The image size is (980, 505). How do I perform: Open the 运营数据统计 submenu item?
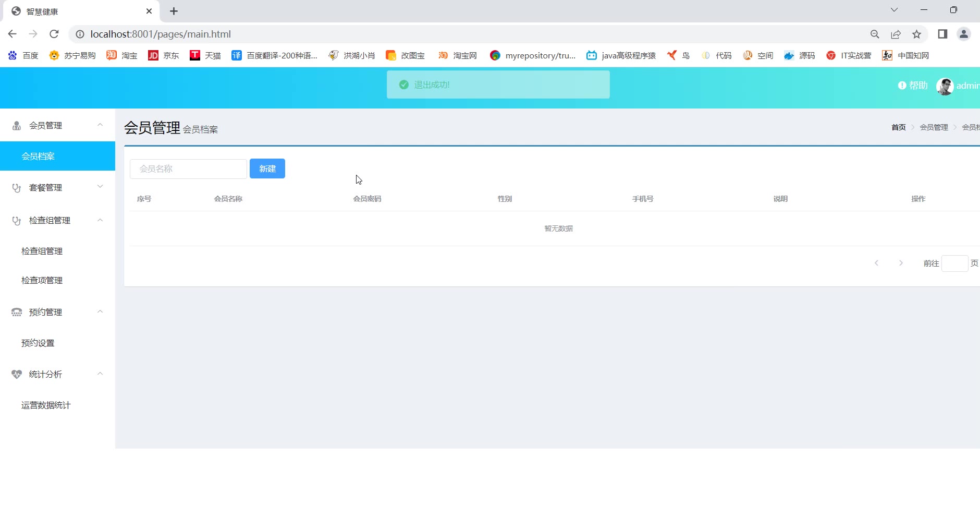[x=57, y=405]
